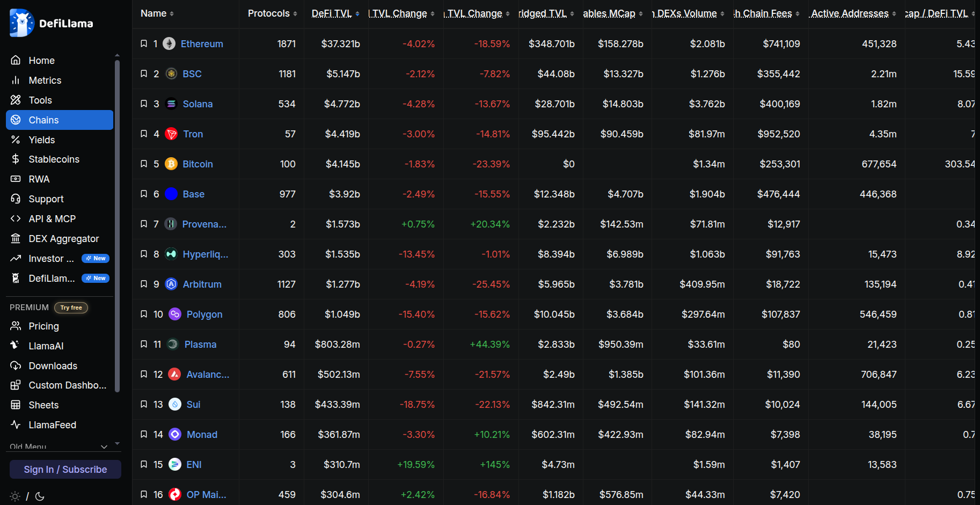
Task: Expand the Old Menu section
Action: (59, 446)
